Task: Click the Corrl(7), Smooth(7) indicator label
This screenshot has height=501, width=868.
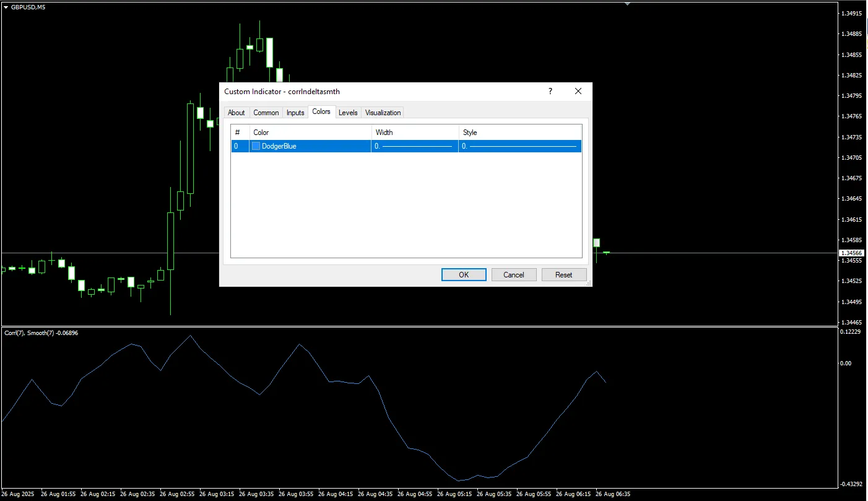Action: [x=41, y=333]
